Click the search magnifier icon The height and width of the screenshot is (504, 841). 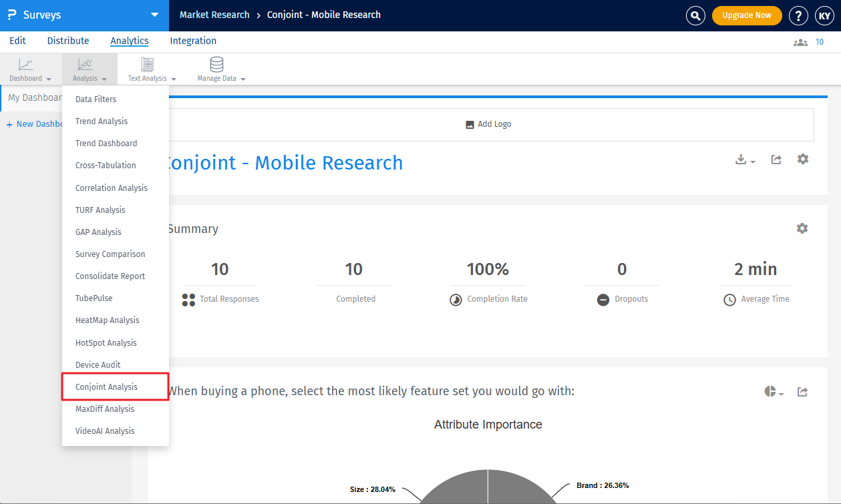(695, 15)
